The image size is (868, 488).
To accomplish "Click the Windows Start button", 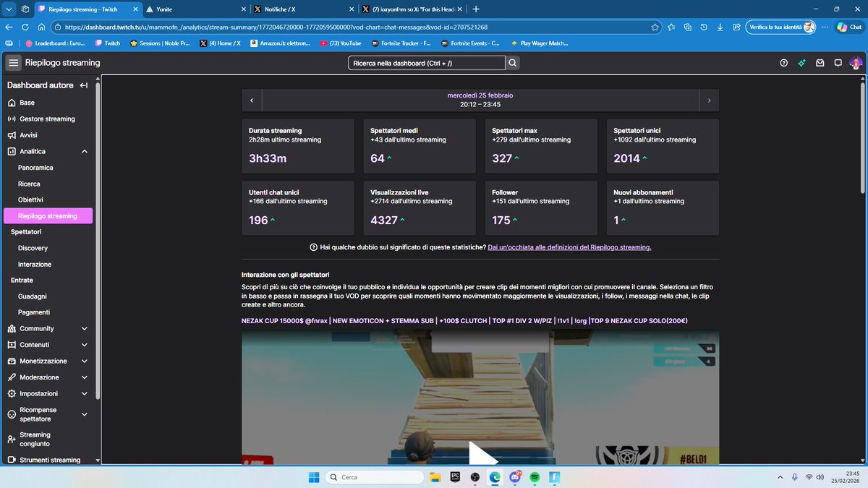I will coord(314,477).
